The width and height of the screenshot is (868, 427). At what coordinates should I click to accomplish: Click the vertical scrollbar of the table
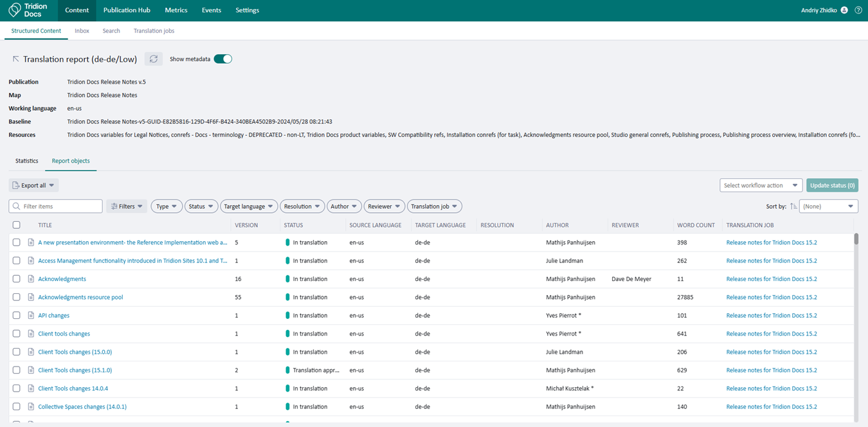[x=856, y=322]
